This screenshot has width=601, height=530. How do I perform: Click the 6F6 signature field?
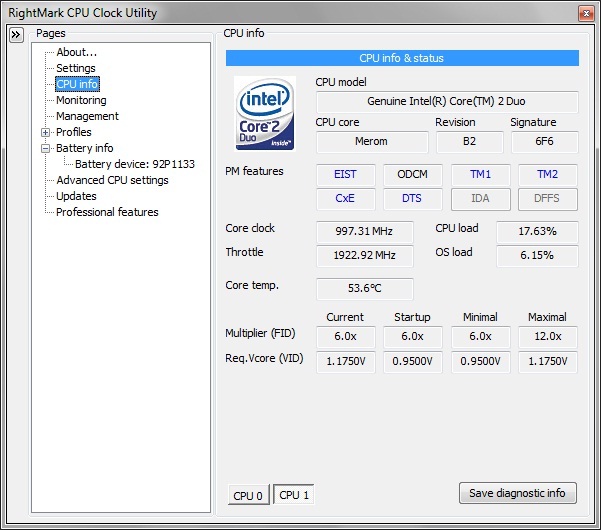[x=544, y=142]
